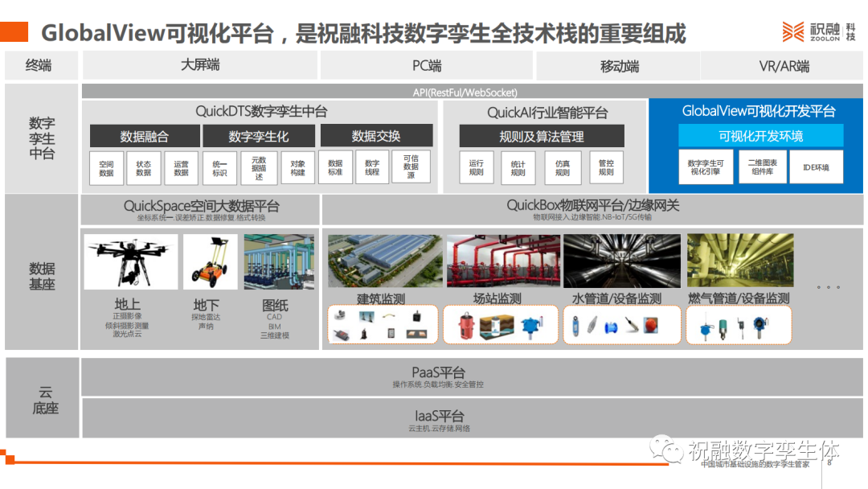
Task: Click the red hydrant sensor under 场站监测
Action: tap(465, 326)
